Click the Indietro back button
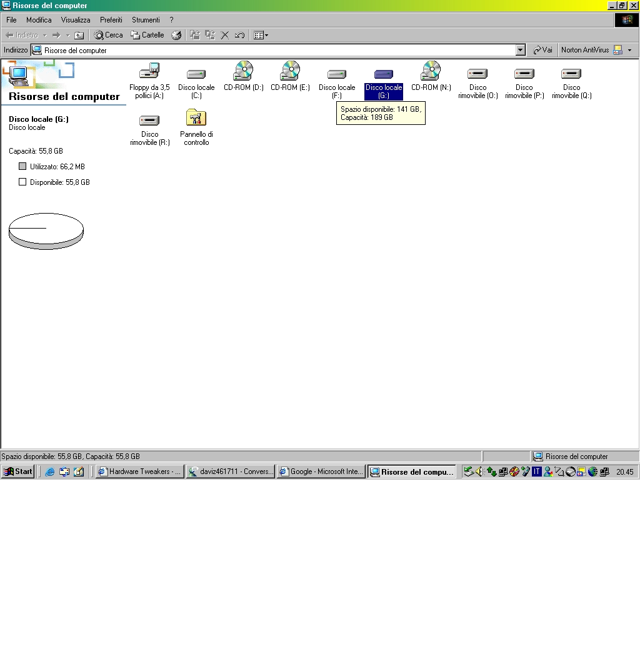This screenshot has height=672, width=640. tap(22, 35)
